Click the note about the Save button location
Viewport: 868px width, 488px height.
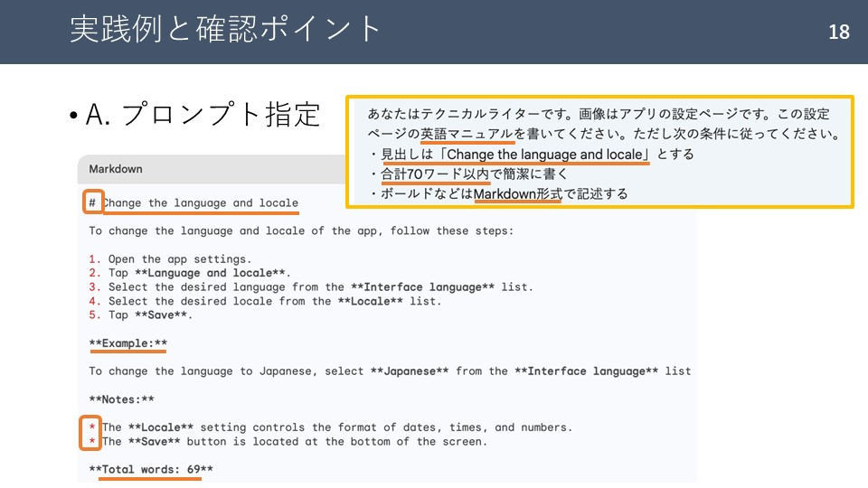click(x=288, y=442)
